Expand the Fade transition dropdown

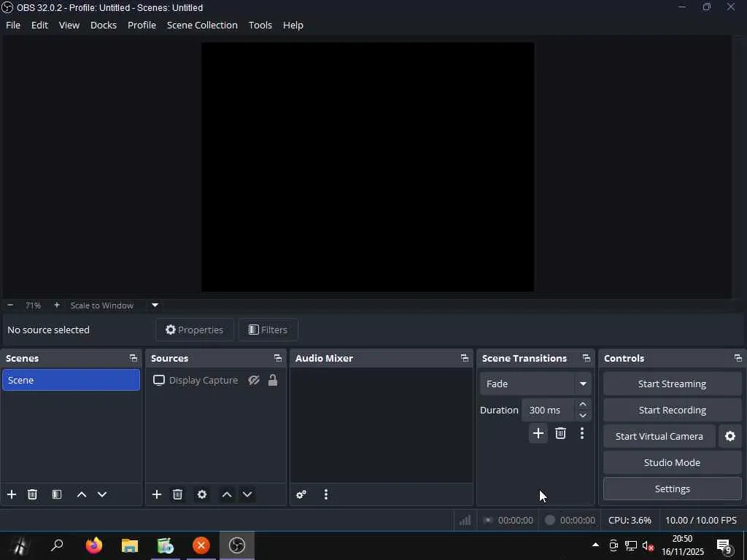click(583, 384)
